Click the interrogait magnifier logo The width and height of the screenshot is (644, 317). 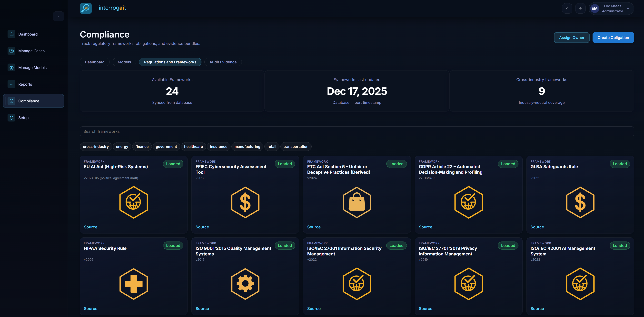86,8
